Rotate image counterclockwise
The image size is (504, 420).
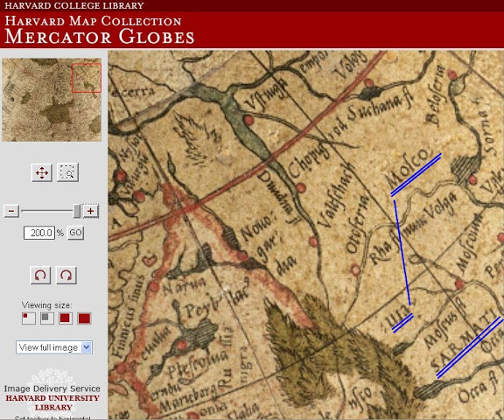tap(40, 275)
